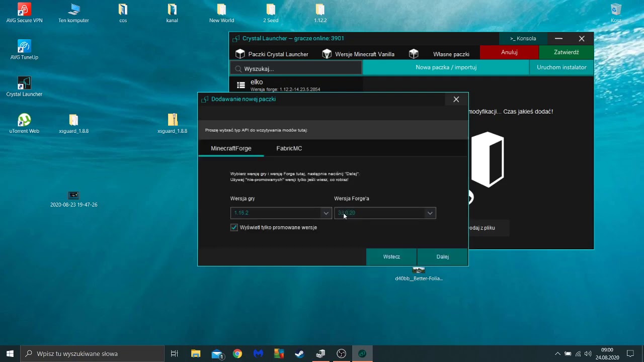Open OBS Studio from taskbar
Screen dimensions: 644x362
(x=341, y=353)
